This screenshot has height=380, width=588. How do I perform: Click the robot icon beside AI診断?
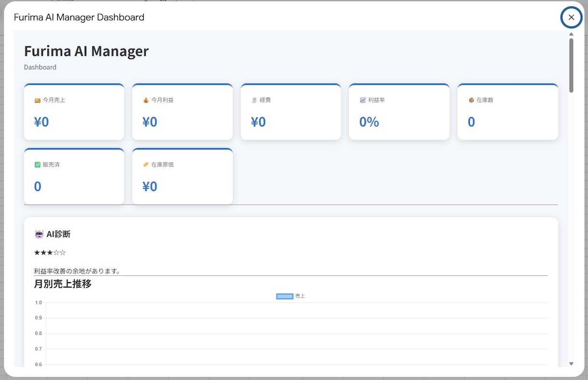pos(39,234)
